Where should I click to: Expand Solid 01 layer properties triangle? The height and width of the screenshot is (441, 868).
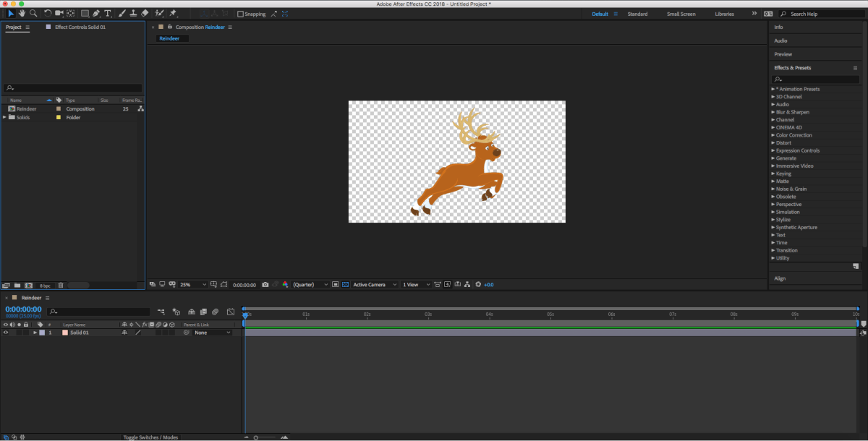[x=35, y=333]
